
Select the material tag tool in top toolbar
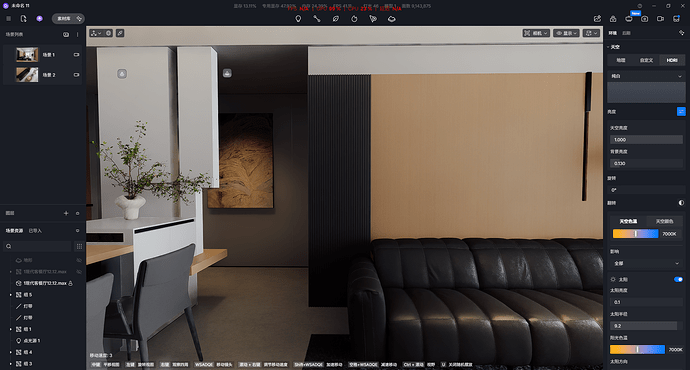point(336,18)
